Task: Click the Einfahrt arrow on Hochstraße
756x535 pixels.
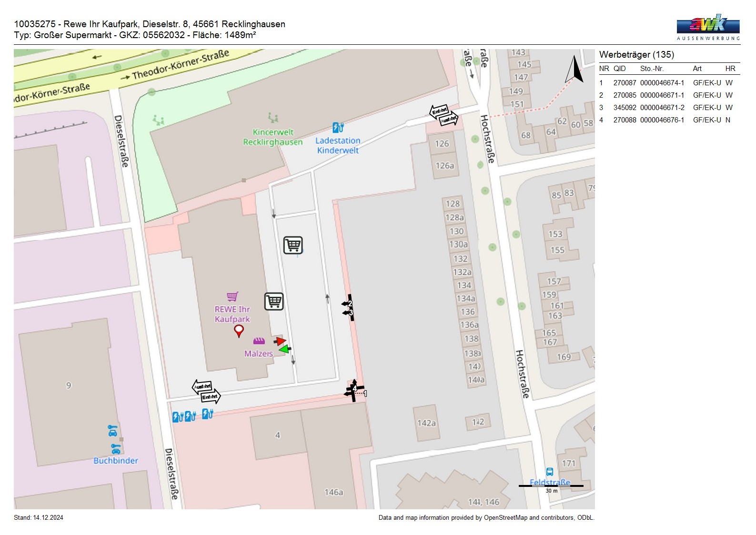Action: click(439, 111)
